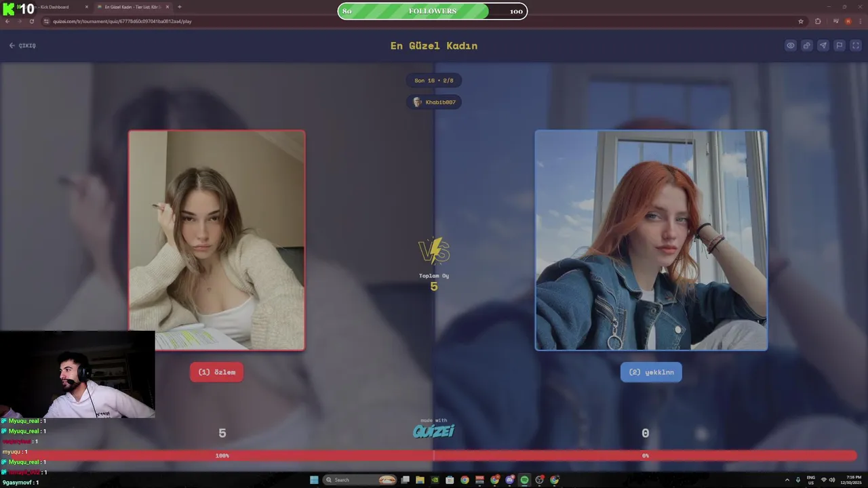The image size is (868, 488).
Task: Click the Quizei logo at bottom
Action: point(434,431)
